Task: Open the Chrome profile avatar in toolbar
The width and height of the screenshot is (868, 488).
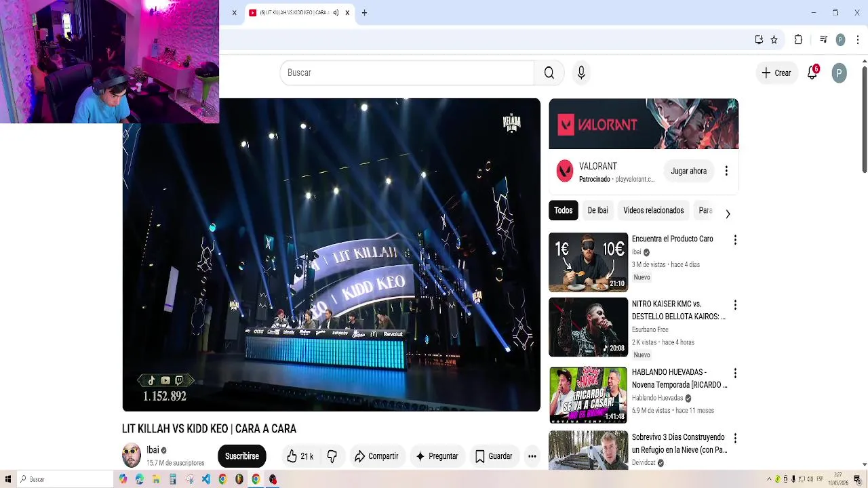Action: pyautogui.click(x=840, y=40)
